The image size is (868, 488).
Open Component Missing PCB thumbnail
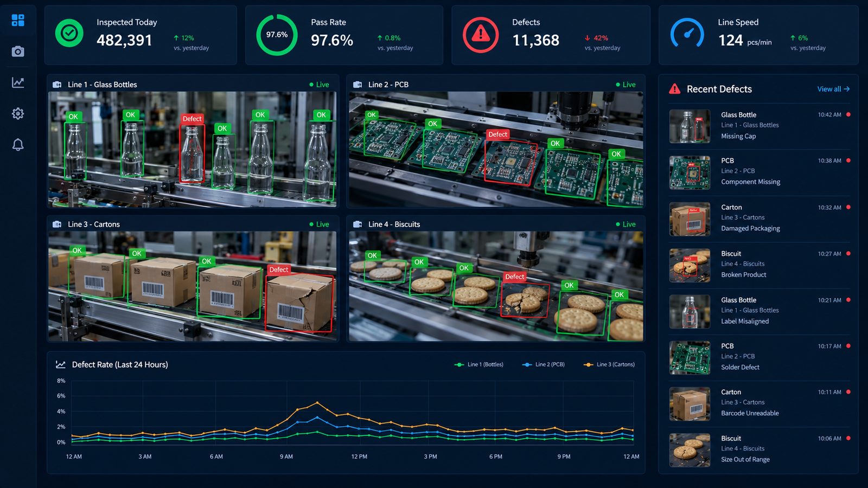click(x=690, y=173)
